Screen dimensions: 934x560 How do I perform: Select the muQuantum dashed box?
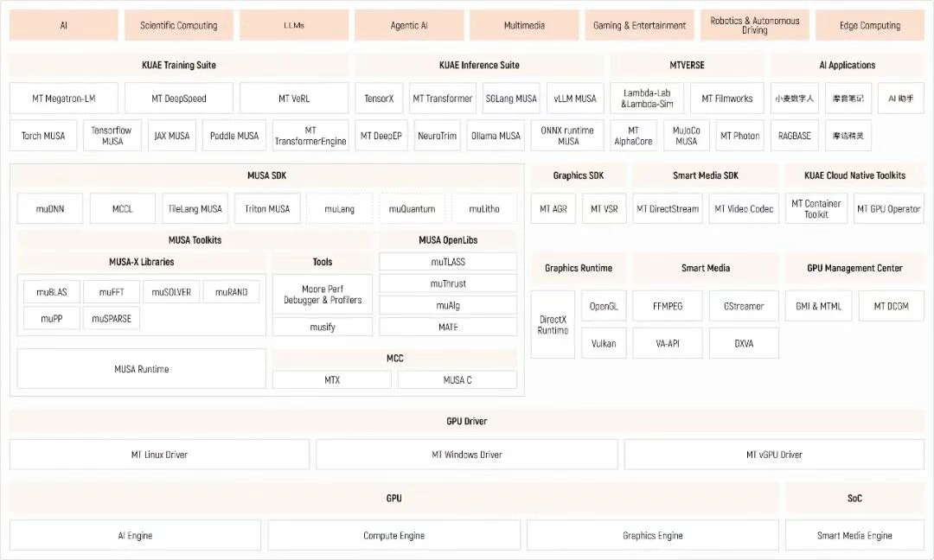point(412,209)
